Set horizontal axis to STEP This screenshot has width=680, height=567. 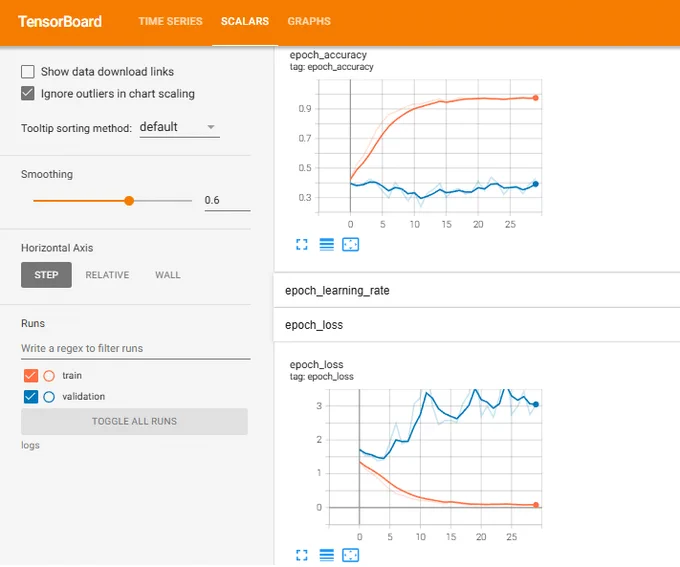[46, 275]
